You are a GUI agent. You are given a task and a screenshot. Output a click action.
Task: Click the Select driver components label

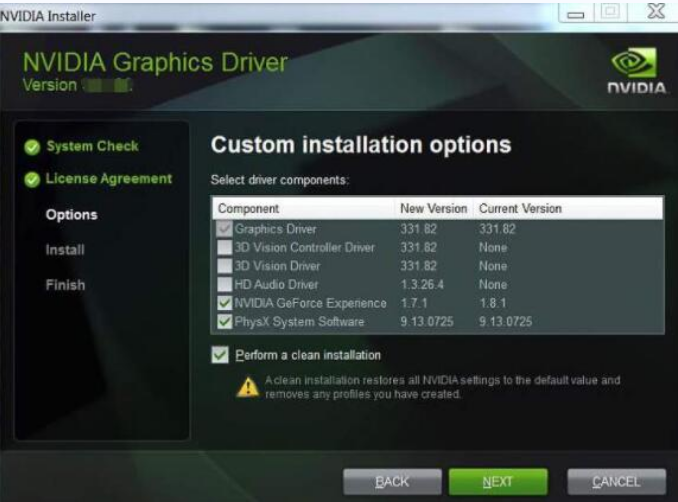pos(280,180)
